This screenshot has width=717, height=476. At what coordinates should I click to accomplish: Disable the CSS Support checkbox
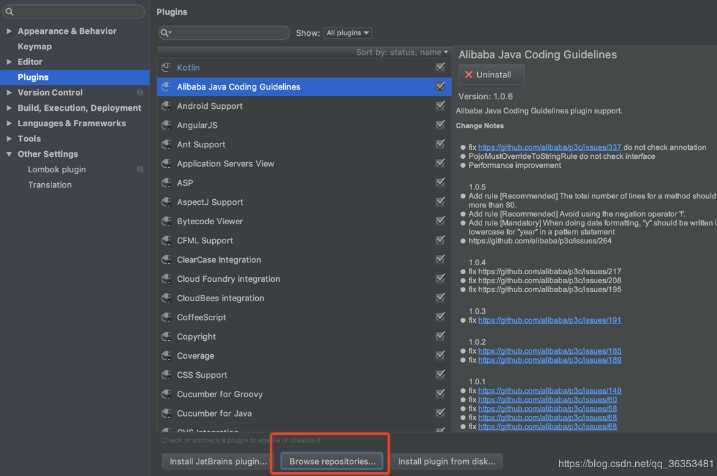440,374
